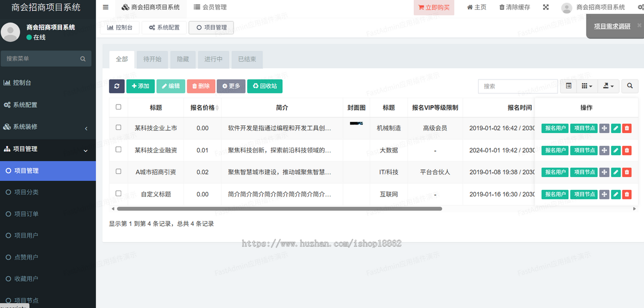Select the 全部 filter tab
The image size is (644, 308).
click(122, 59)
